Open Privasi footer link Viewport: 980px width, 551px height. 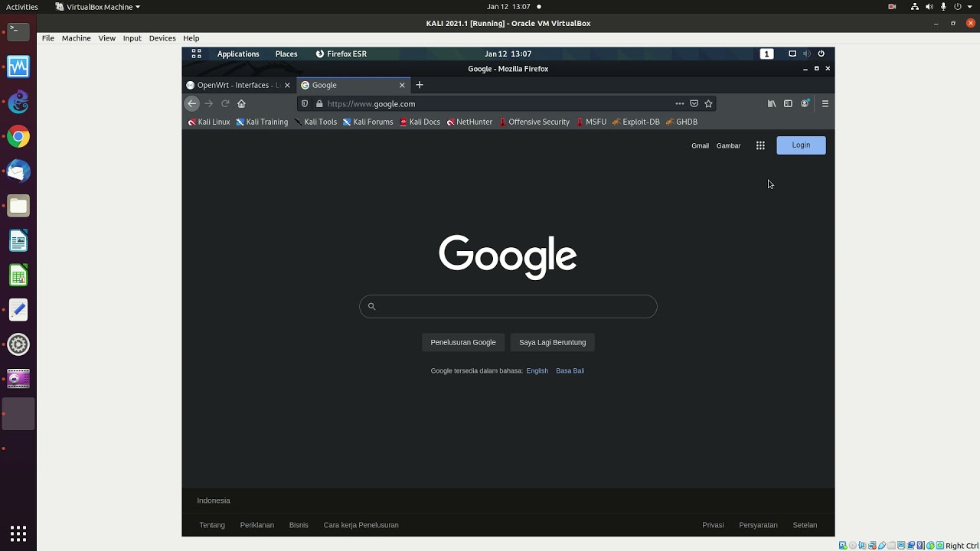click(x=713, y=525)
